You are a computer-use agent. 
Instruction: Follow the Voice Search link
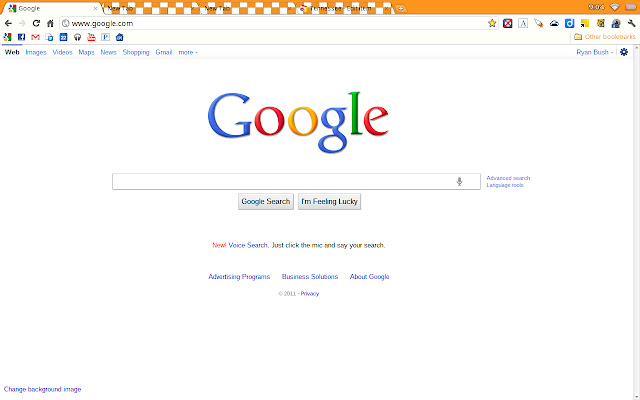(x=248, y=245)
